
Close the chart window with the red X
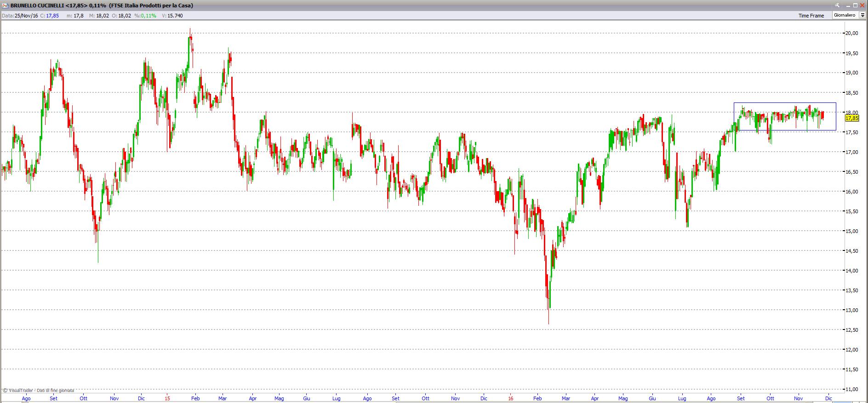[x=863, y=5]
